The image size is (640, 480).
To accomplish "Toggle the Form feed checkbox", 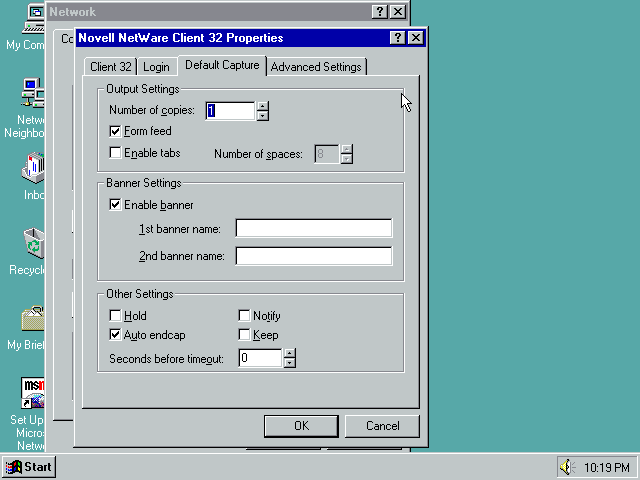I will 115,131.
